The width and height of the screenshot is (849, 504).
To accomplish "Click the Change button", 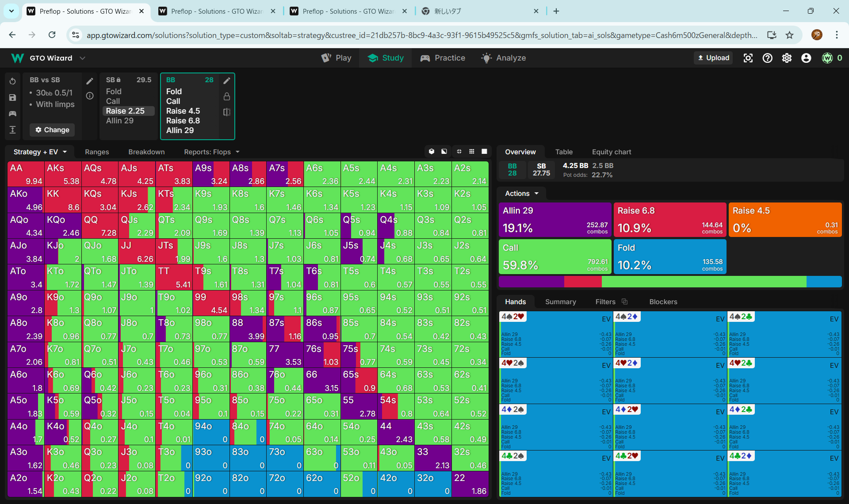I will 52,130.
